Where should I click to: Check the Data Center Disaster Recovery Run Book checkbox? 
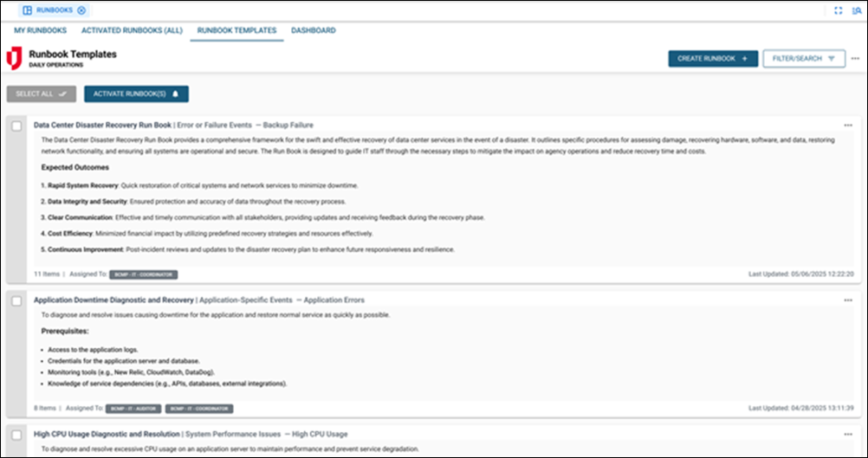[17, 126]
